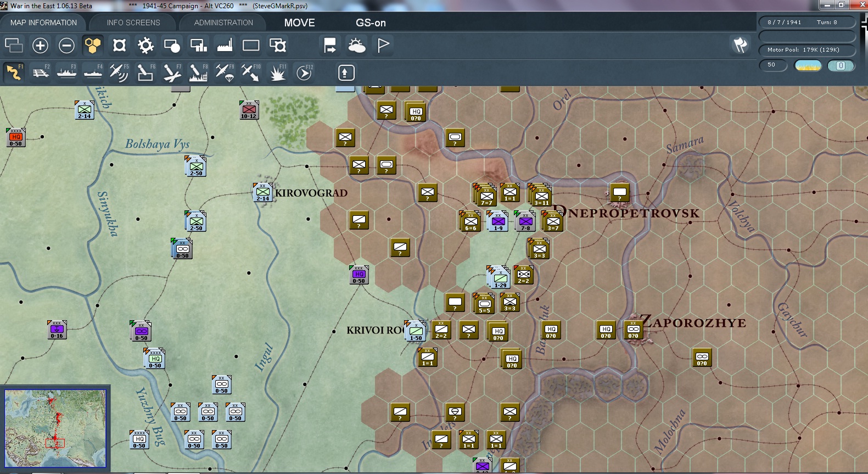868x474 pixels.
Task: Click the date and Turn 8 display
Action: 807,23
